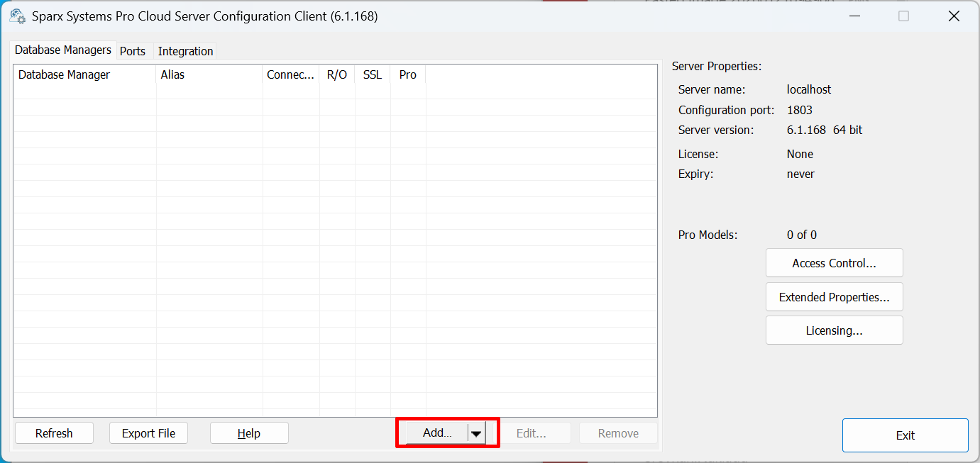Open the Licensing... dialog
The image size is (980, 463).
point(834,330)
